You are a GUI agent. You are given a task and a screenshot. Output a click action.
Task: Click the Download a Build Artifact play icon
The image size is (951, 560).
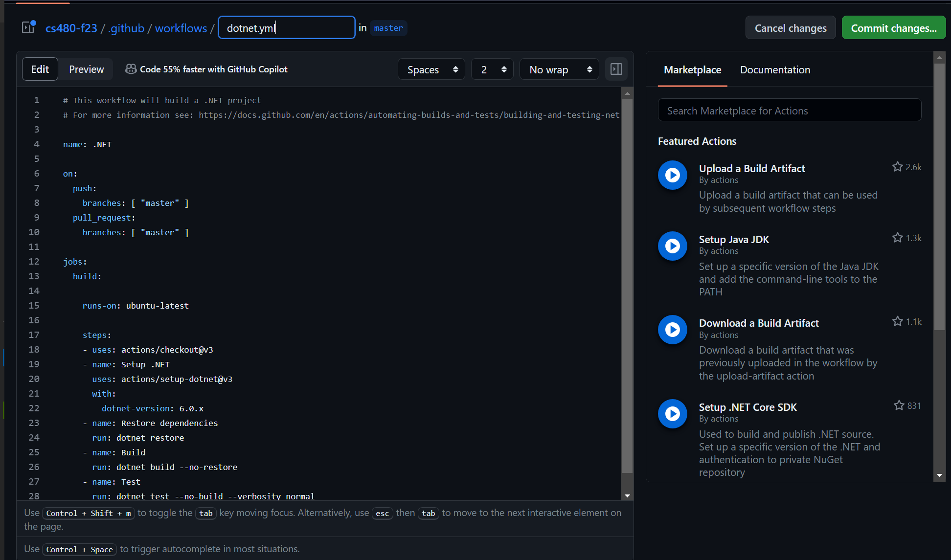(673, 330)
